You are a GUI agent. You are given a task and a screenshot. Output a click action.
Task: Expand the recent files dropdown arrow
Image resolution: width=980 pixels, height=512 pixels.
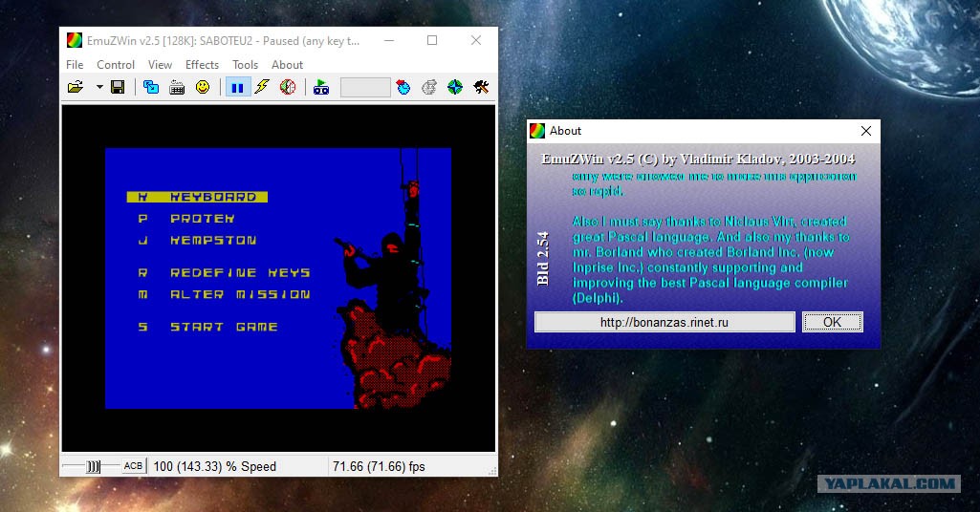[x=99, y=88]
